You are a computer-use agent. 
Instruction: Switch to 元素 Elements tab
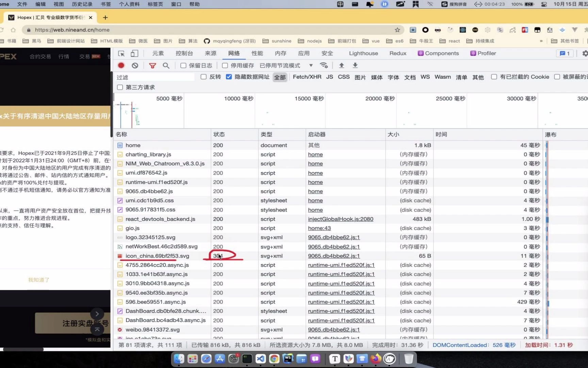(158, 53)
